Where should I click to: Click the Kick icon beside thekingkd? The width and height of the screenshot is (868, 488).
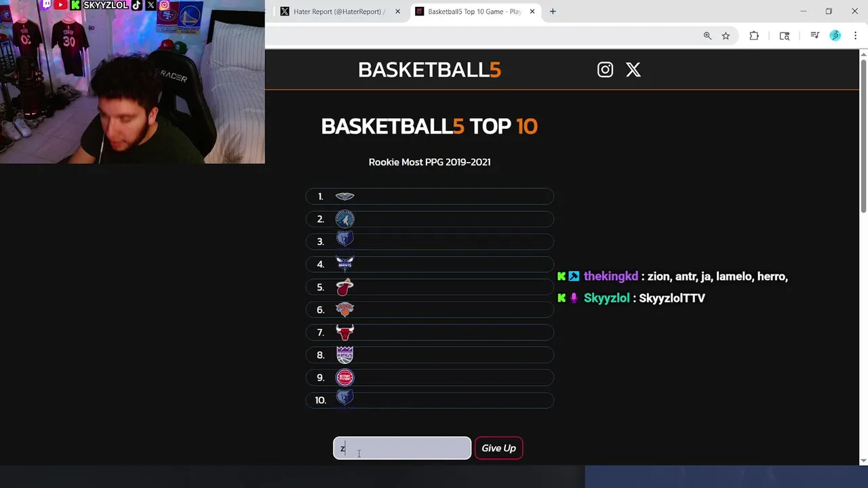click(x=561, y=277)
